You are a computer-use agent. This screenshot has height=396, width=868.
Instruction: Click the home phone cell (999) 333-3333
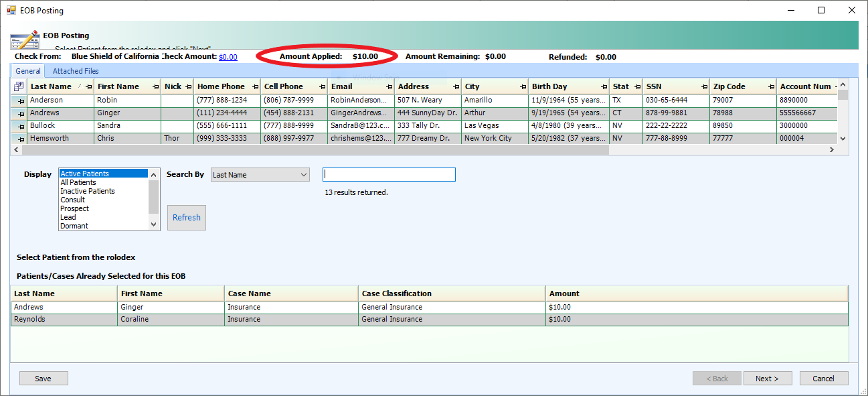(228, 139)
